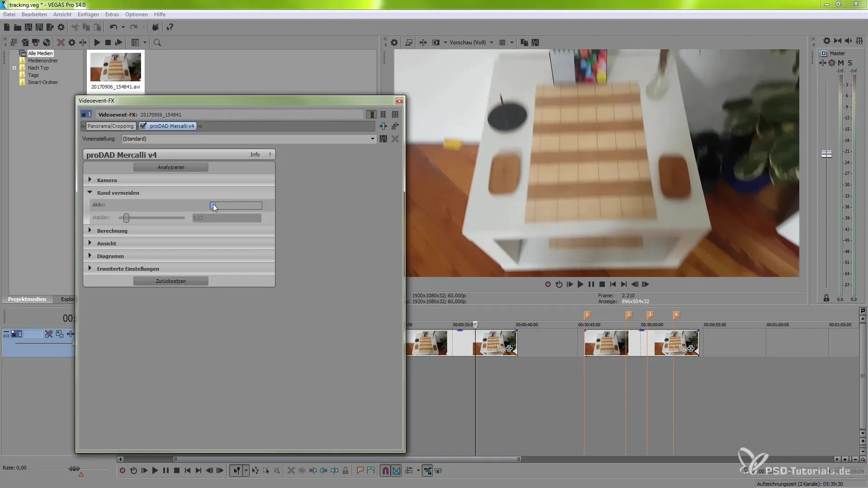Expand Erweiterte Einstellungen section
Image resolution: width=868 pixels, height=488 pixels.
tap(90, 268)
